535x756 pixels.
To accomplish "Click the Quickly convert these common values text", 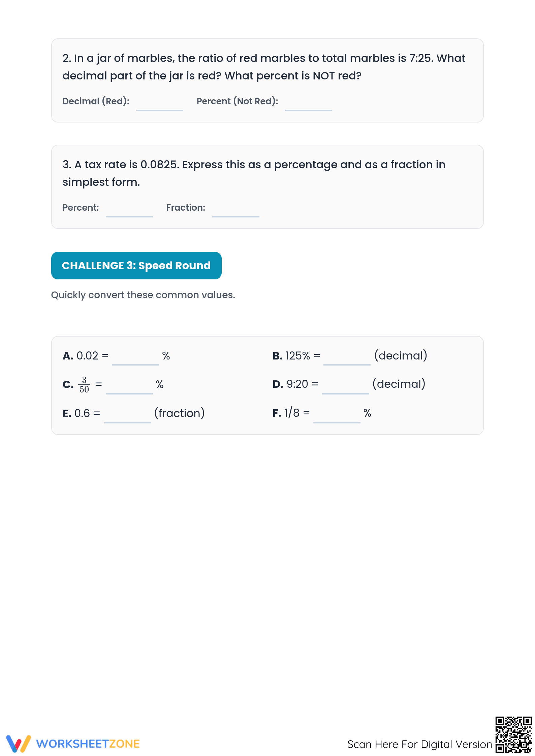I will click(x=143, y=295).
